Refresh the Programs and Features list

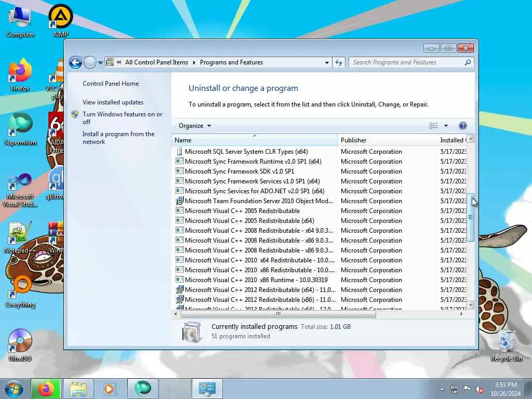[339, 62]
